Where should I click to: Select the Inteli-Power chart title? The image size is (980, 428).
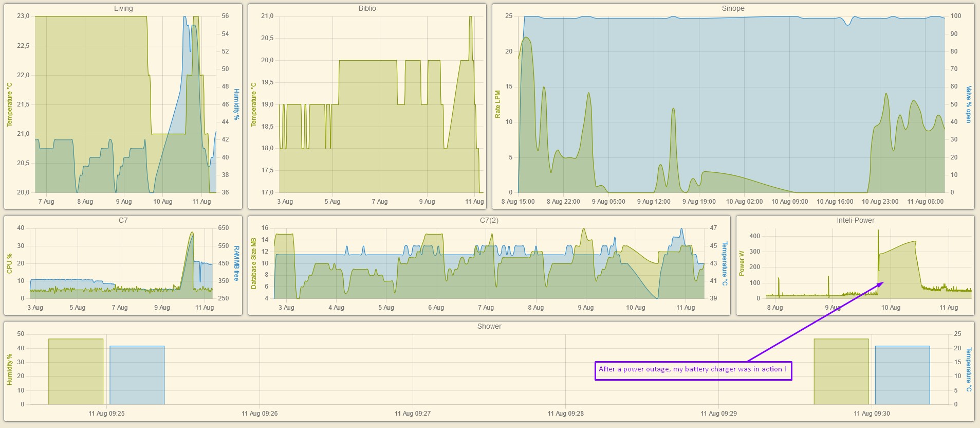pyautogui.click(x=855, y=220)
